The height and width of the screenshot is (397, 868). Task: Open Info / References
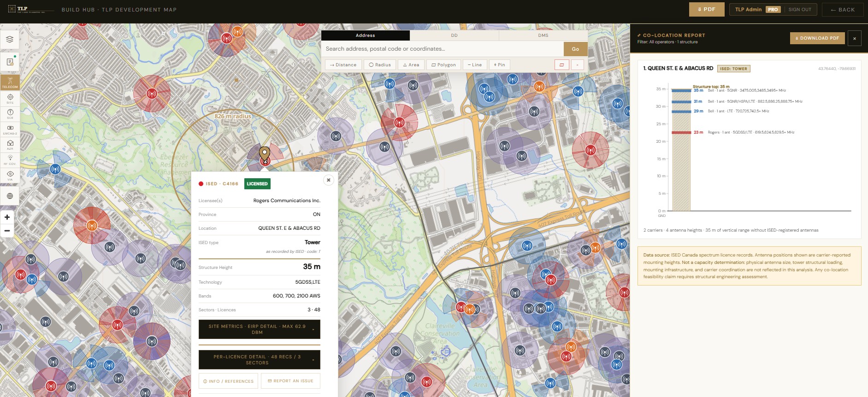(x=228, y=381)
